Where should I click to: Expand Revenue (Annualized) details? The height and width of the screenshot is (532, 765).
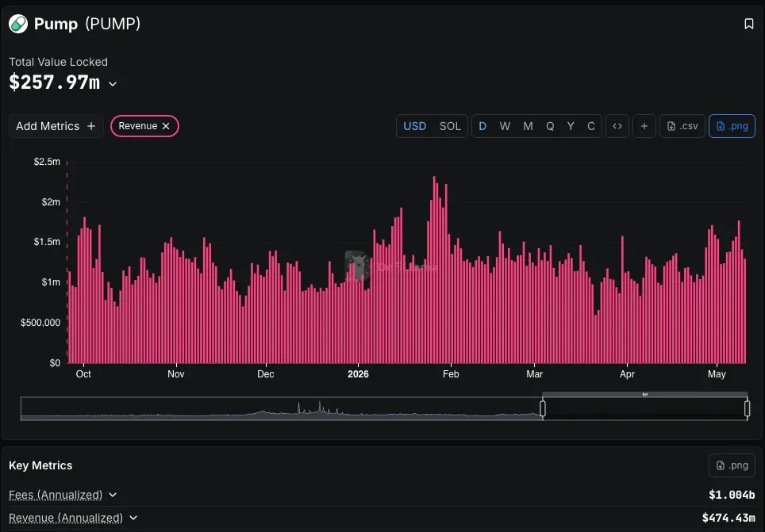[133, 518]
